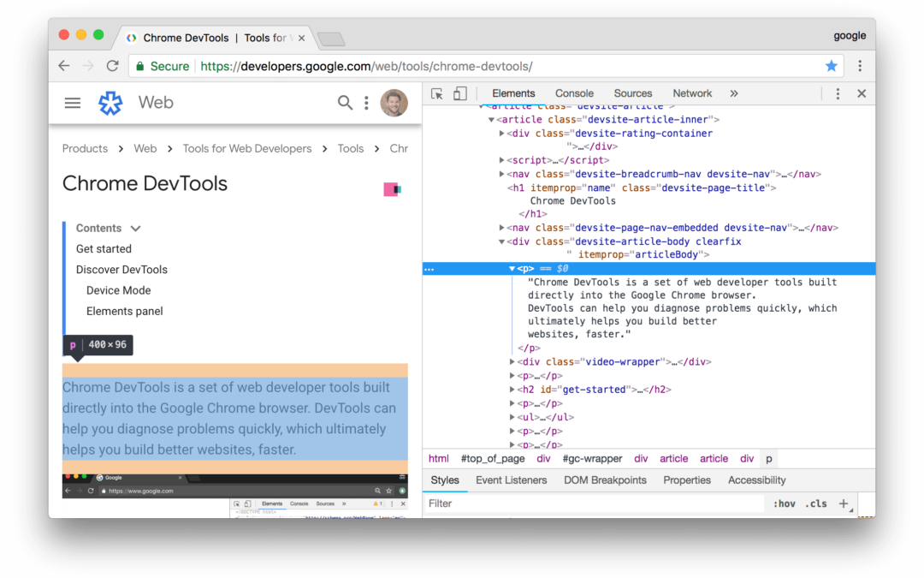Show more DevTools tabs chevron
This screenshot has height=578, width=924.
(x=734, y=94)
